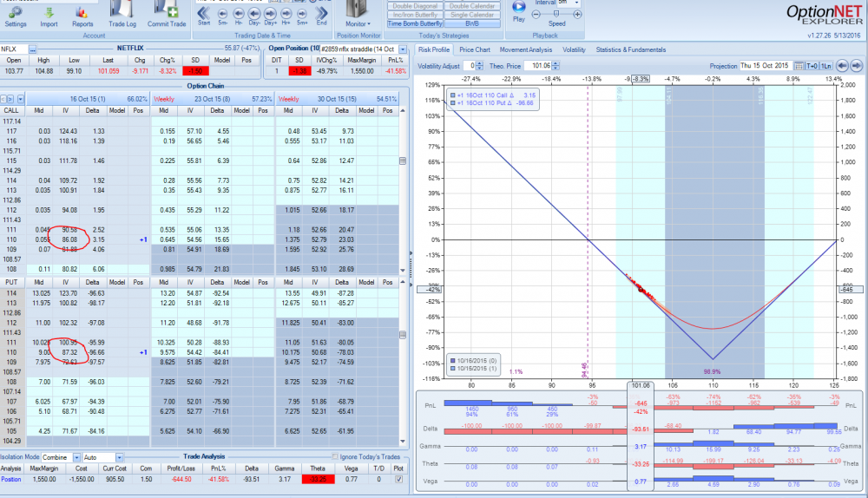
Task: Click the call chain scrollbar thumb
Action: [403, 161]
